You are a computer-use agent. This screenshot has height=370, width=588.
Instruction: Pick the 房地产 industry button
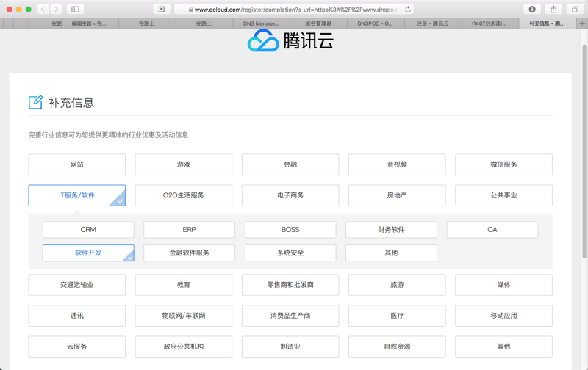[397, 195]
